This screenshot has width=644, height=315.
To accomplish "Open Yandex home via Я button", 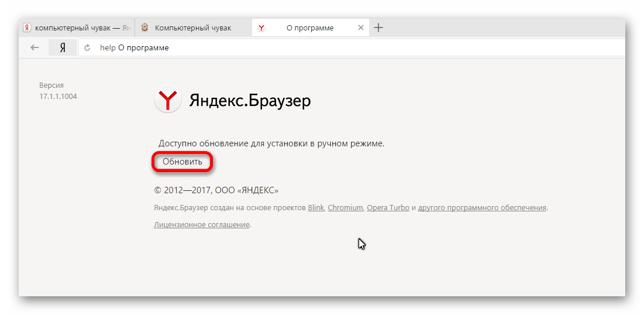I will (63, 47).
